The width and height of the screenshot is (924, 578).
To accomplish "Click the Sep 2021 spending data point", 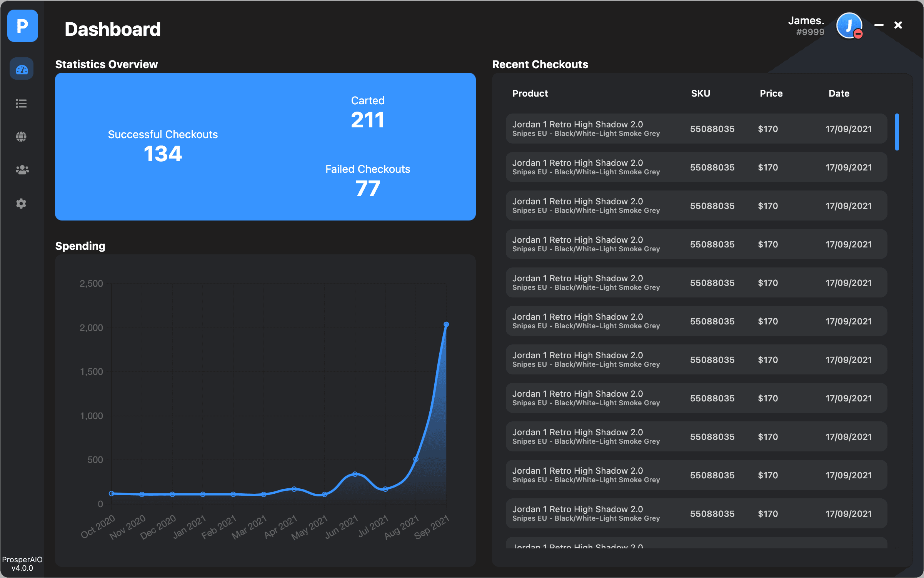I will coord(446,324).
